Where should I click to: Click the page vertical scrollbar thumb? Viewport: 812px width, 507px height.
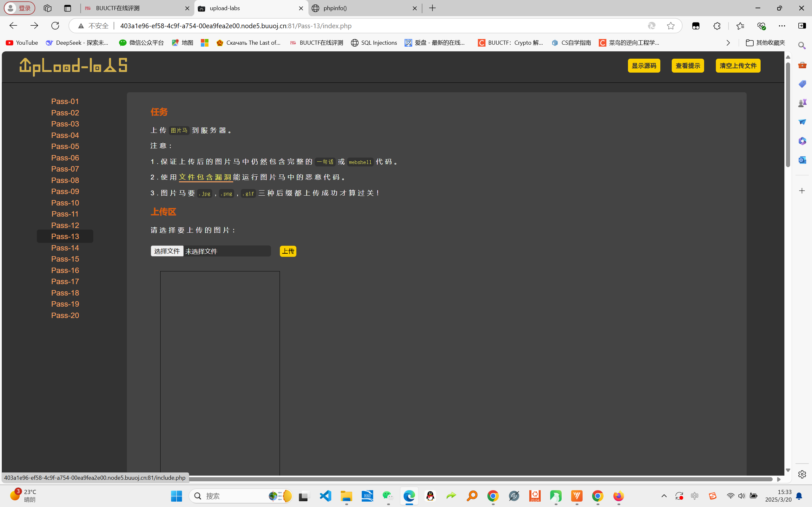[x=788, y=114]
